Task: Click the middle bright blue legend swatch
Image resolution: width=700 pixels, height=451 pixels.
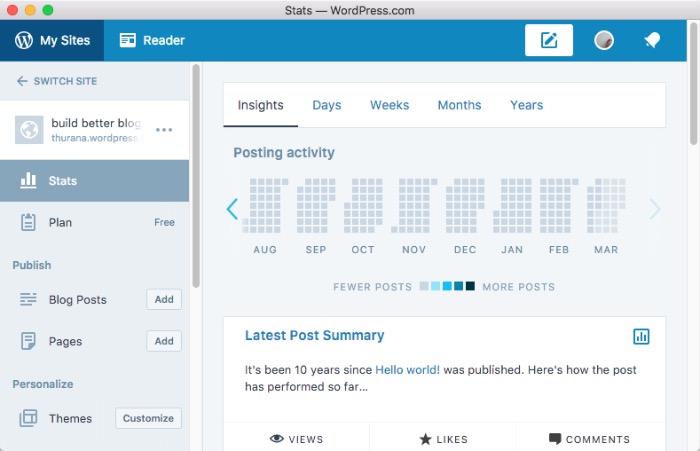Action: (447, 286)
